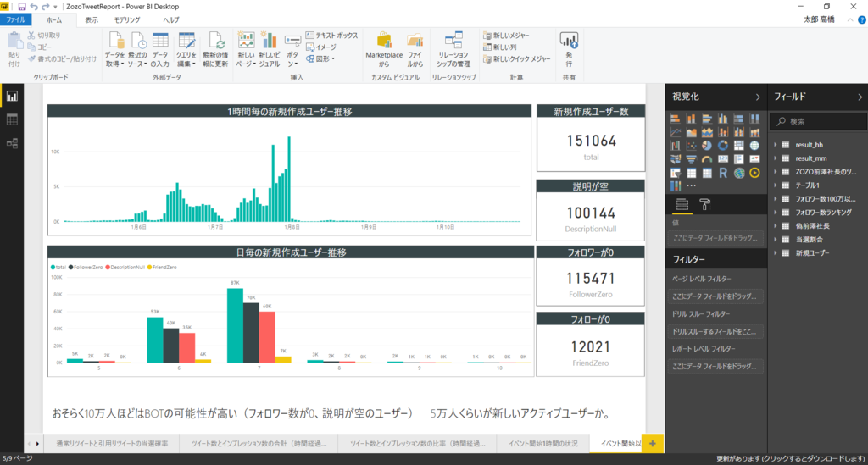
Task: Select the stacked bar chart visual
Action: [675, 119]
